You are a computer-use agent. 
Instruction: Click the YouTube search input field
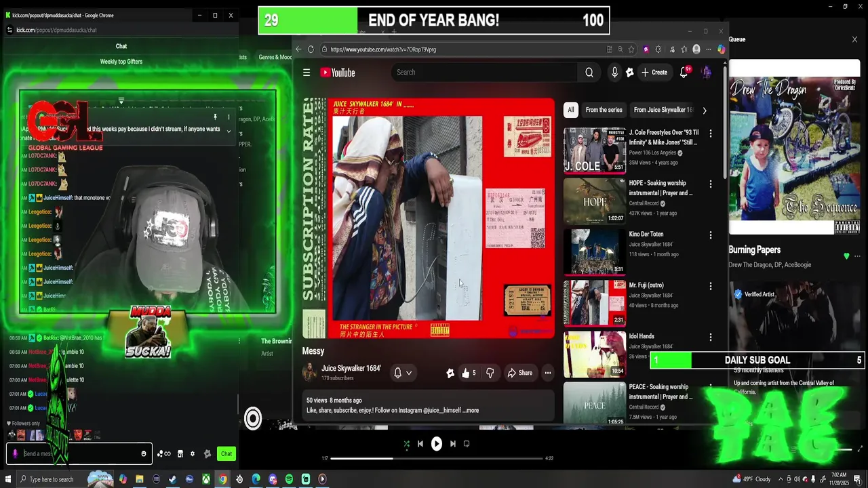point(484,73)
